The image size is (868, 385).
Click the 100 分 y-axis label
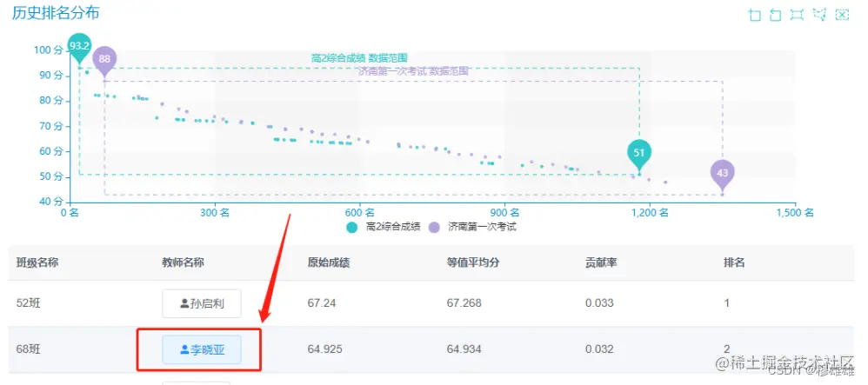click(x=49, y=50)
